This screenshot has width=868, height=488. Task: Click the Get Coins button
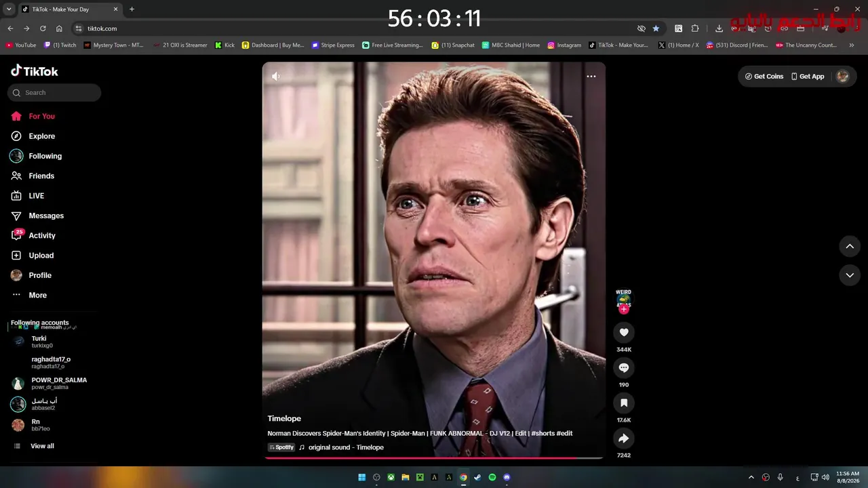tap(764, 77)
